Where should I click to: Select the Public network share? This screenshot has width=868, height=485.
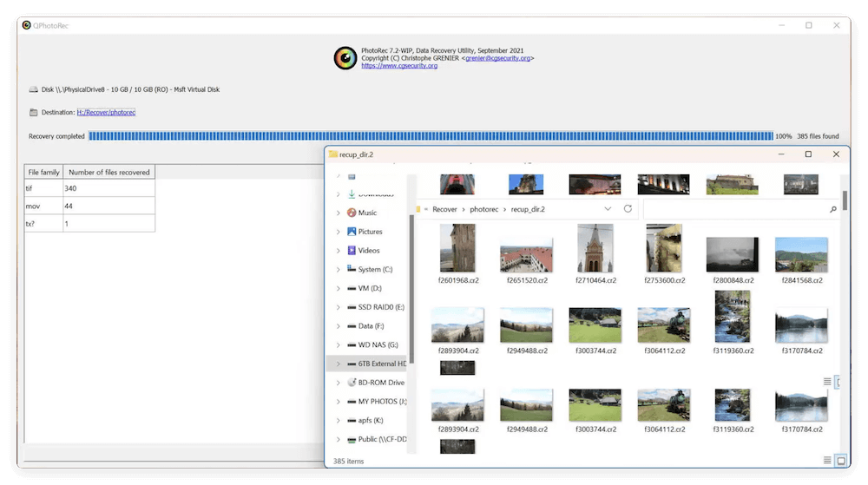click(377, 439)
